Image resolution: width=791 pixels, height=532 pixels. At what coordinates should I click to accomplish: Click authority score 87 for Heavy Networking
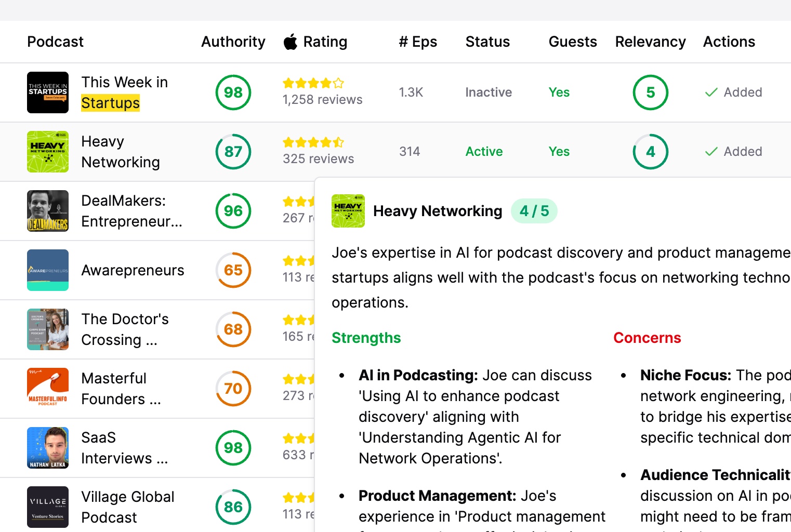coord(233,152)
